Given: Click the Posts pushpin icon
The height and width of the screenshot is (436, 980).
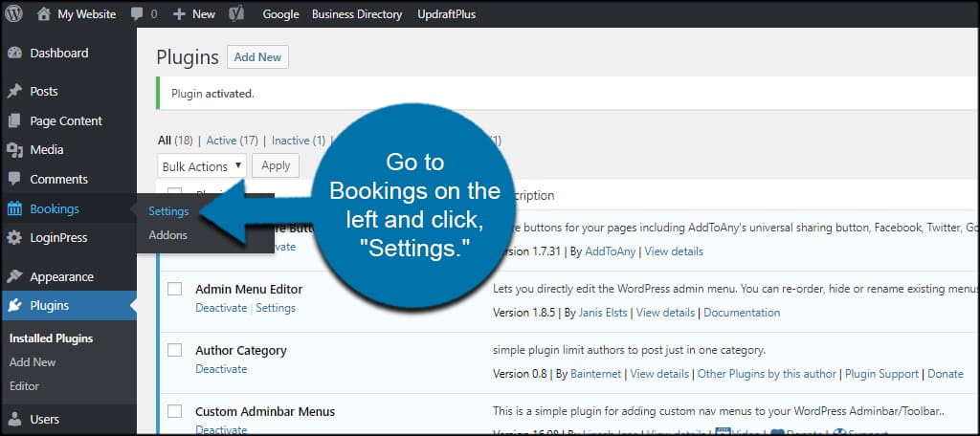Looking at the screenshot, I should pos(15,91).
